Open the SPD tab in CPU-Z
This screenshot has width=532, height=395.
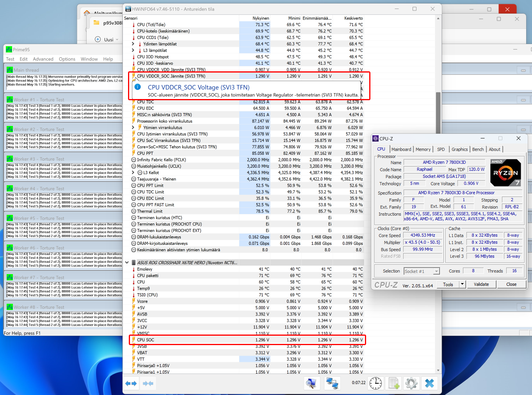tap(441, 149)
